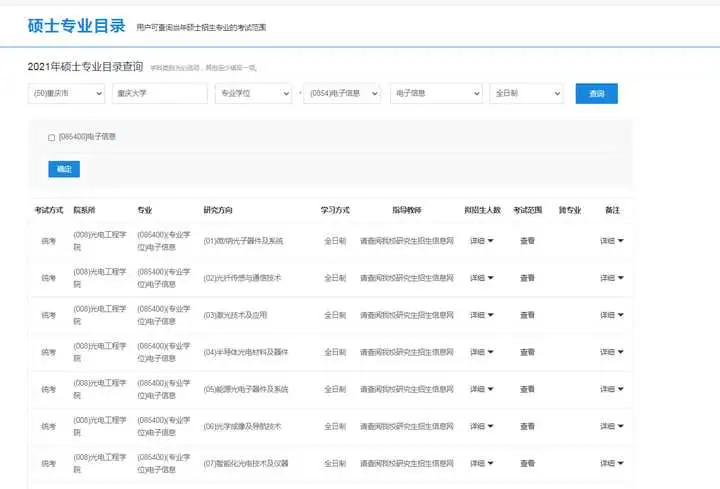Open the (50)重庆市 province dropdown
The height and width of the screenshot is (489, 720).
(x=67, y=93)
